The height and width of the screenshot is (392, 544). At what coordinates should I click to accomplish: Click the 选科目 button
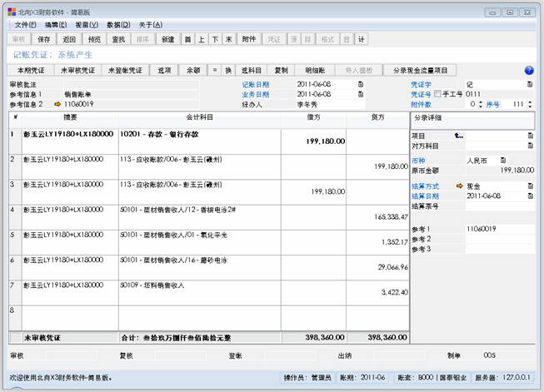tap(252, 71)
